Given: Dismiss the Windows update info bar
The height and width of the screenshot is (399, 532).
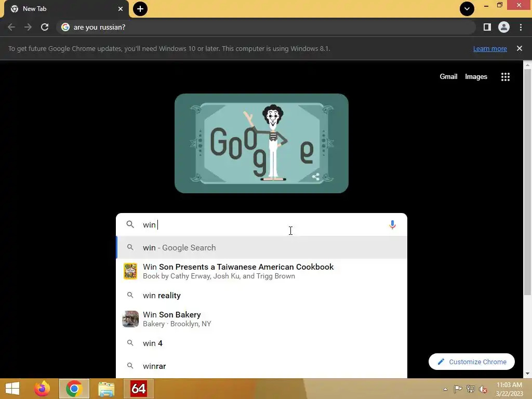Looking at the screenshot, I should (520, 48).
